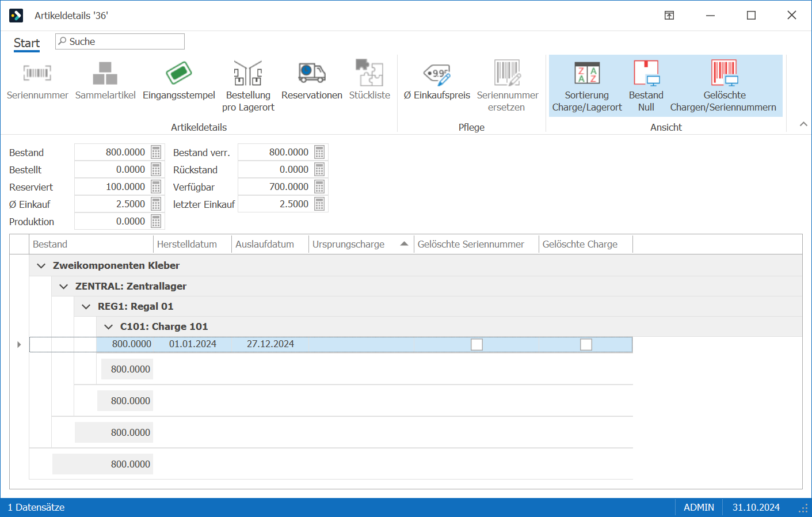The width and height of the screenshot is (812, 517).
Task: Choose Seriennummer ersetzen
Action: point(508,86)
